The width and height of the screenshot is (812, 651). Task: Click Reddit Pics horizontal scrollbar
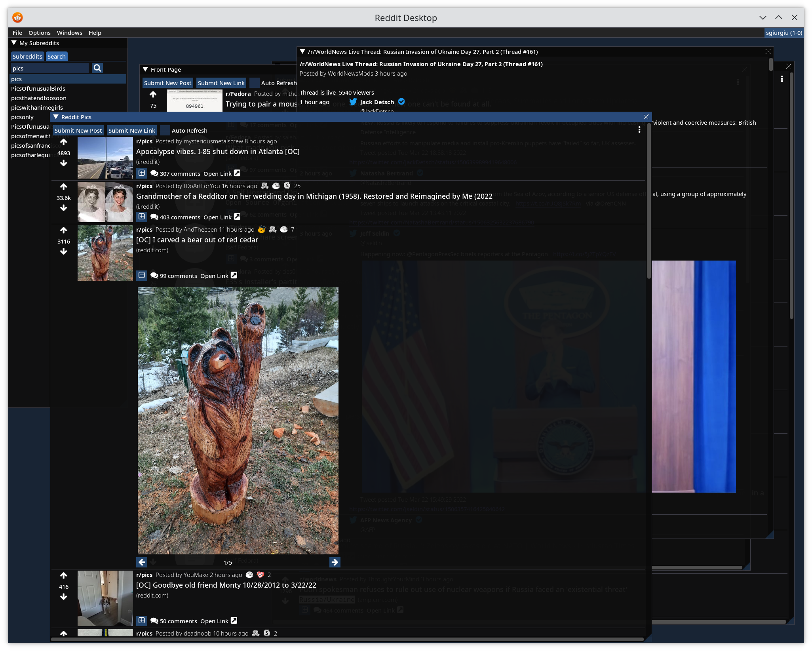(348, 639)
